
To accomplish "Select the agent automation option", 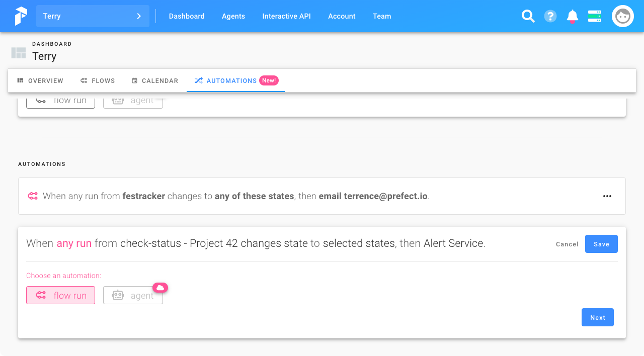I will click(x=133, y=296).
